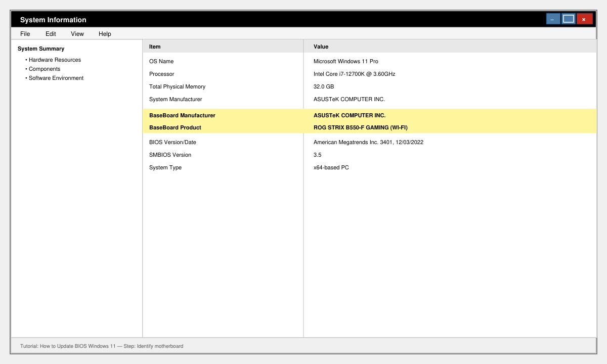
Task: Select the Processor row label
Action: (161, 74)
